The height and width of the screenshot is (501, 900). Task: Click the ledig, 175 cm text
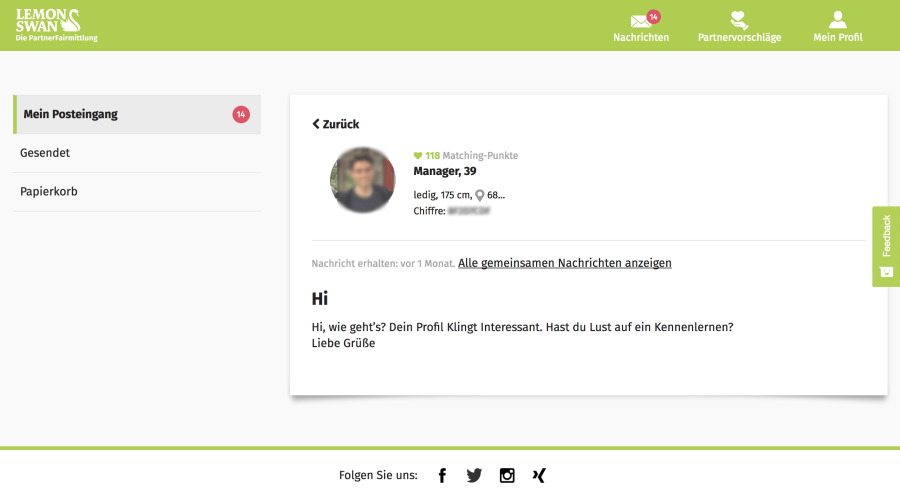(x=443, y=195)
